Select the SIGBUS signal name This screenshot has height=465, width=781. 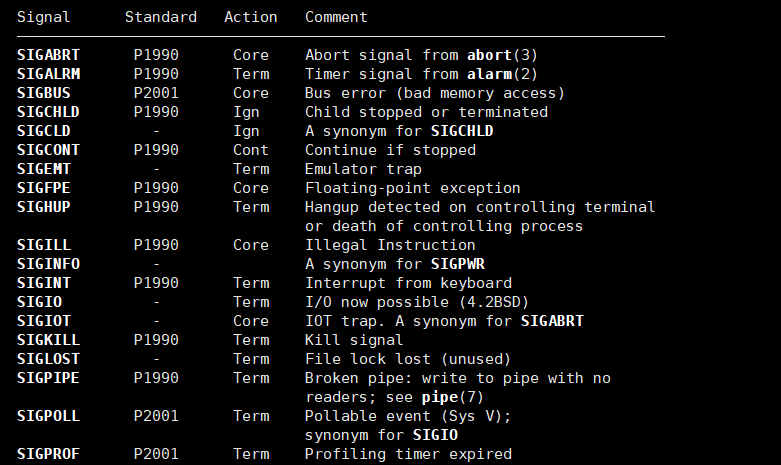click(44, 93)
